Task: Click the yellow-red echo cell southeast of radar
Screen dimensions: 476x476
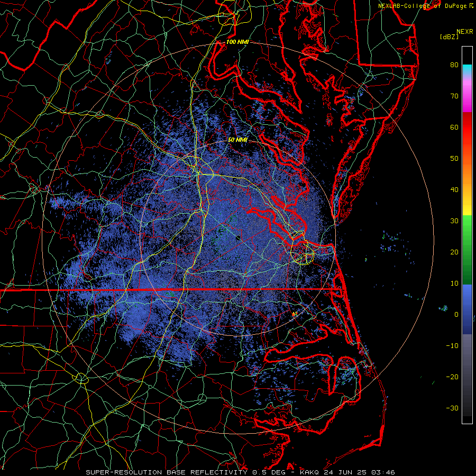Action: pos(294,314)
